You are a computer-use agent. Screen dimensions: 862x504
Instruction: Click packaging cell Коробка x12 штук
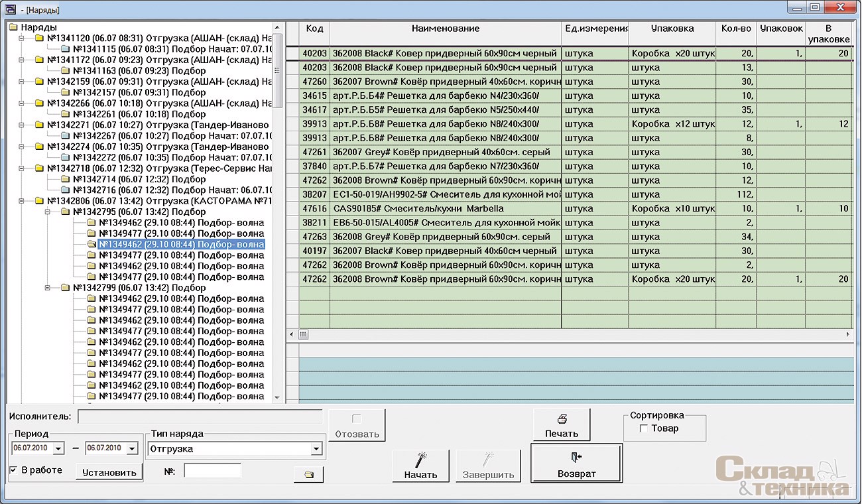tap(672, 124)
